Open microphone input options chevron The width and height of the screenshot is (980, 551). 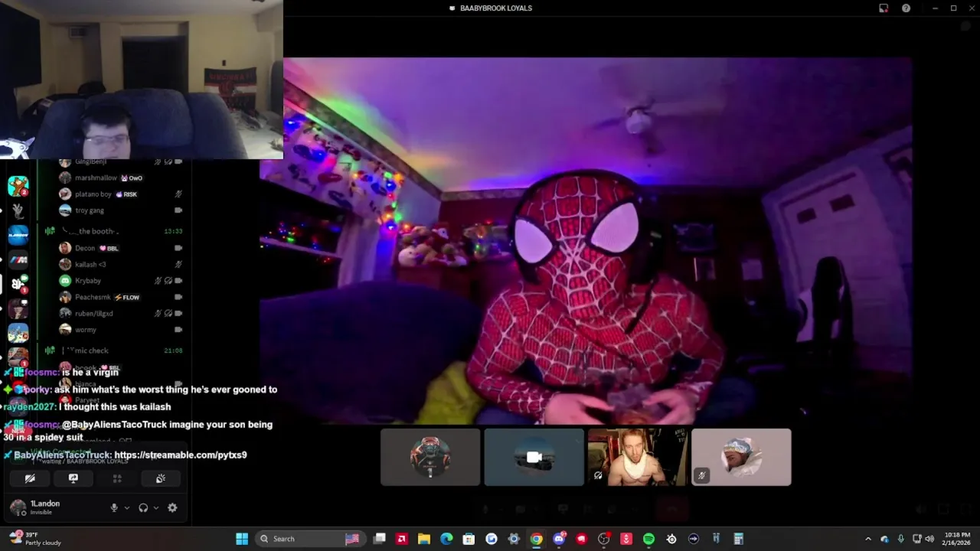click(127, 507)
